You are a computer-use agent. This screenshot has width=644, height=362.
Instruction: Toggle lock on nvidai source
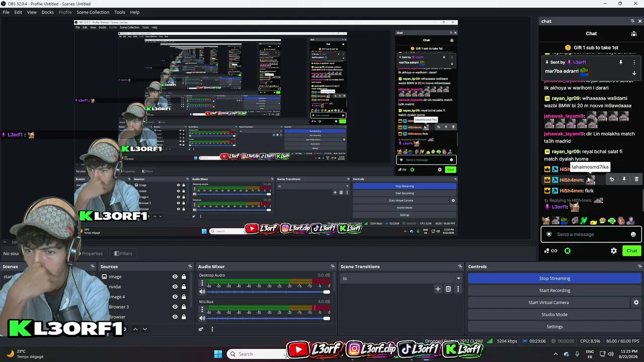point(184,287)
